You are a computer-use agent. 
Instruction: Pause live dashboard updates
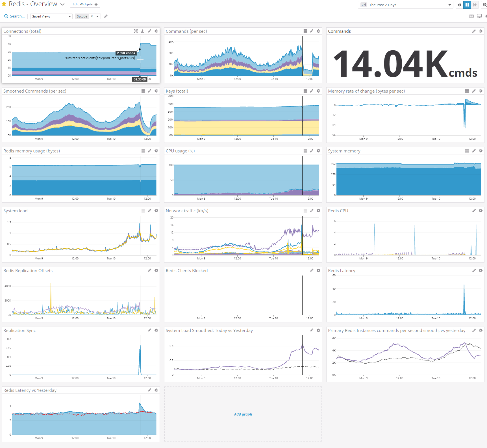467,5
